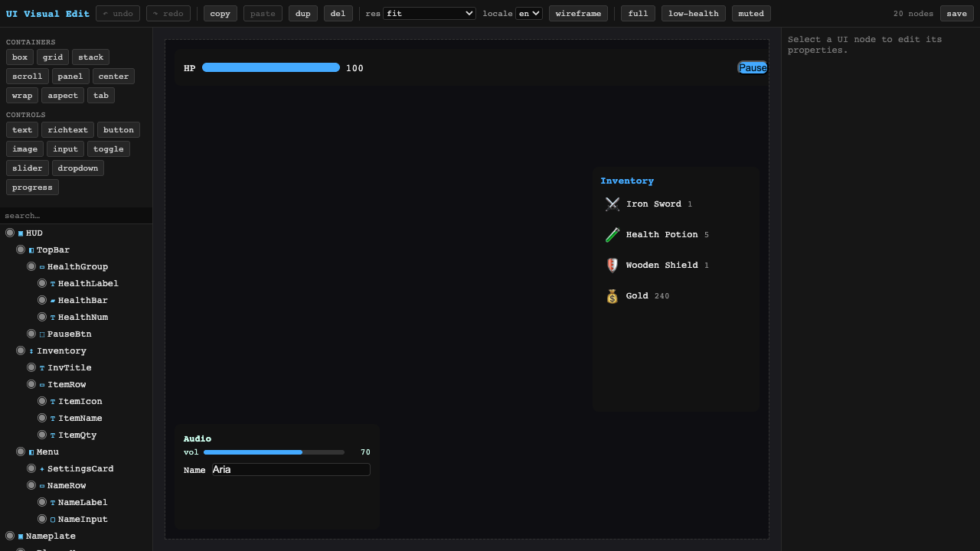
Task: Add a slider control from the palette
Action: click(x=28, y=168)
